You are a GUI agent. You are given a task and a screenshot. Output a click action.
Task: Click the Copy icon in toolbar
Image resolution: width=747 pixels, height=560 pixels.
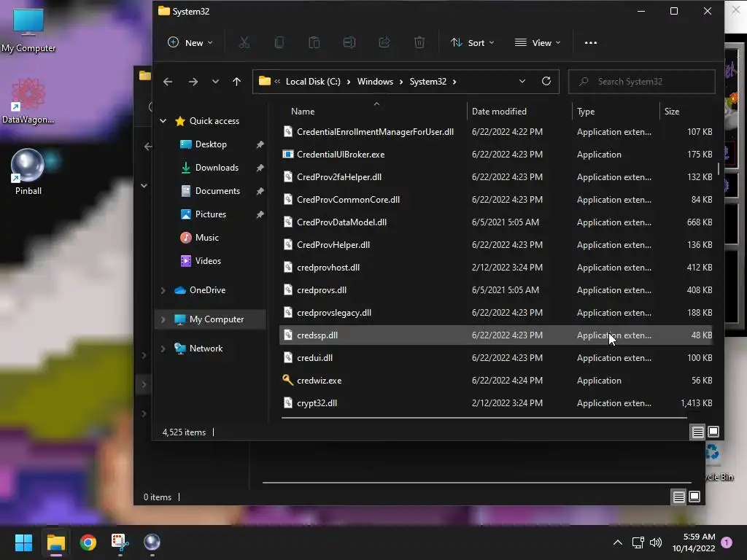pyautogui.click(x=279, y=43)
